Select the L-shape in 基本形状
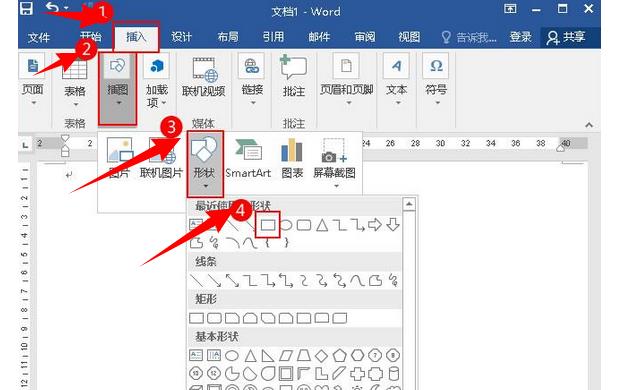 pos(321,373)
